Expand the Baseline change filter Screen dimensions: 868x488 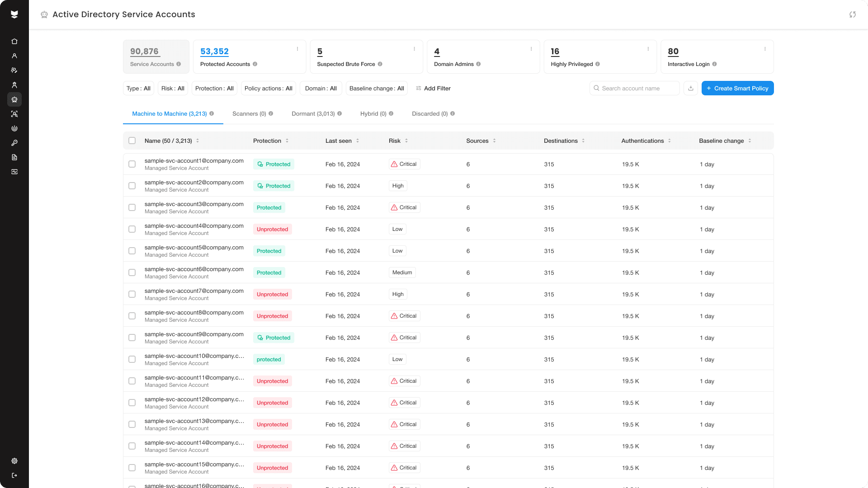[377, 88]
